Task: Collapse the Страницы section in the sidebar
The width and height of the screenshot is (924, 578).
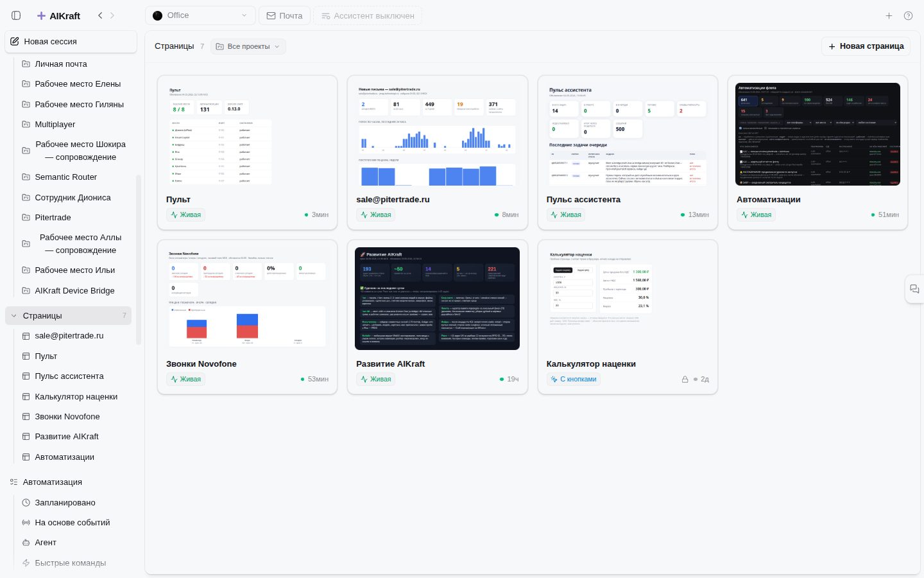Action: (x=14, y=316)
